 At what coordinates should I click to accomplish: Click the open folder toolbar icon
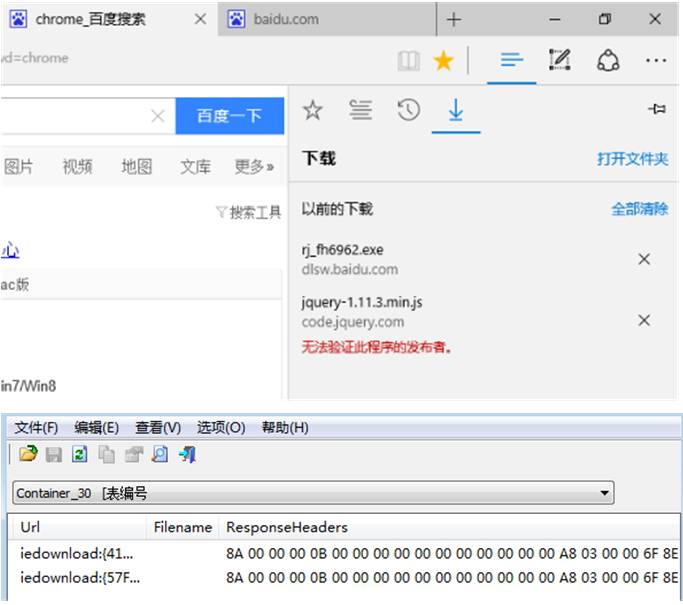point(28,454)
